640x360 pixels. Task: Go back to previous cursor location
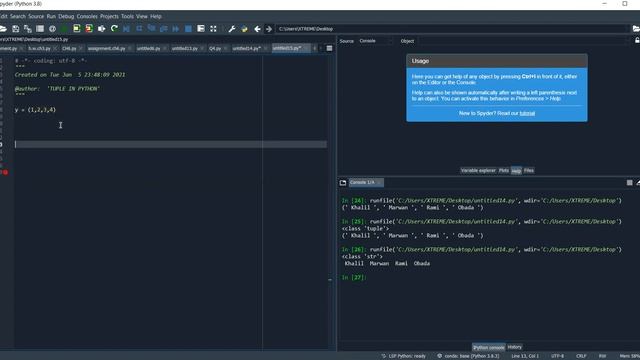257,29
